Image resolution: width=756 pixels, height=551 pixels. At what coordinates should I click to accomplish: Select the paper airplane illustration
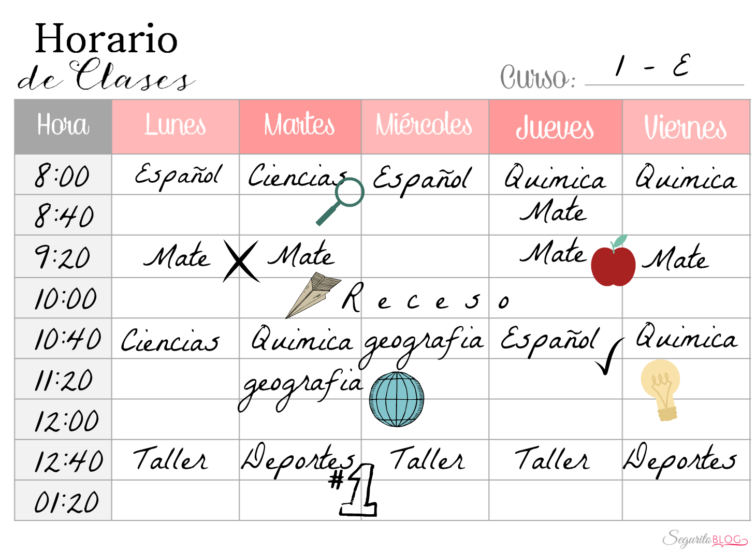click(313, 295)
